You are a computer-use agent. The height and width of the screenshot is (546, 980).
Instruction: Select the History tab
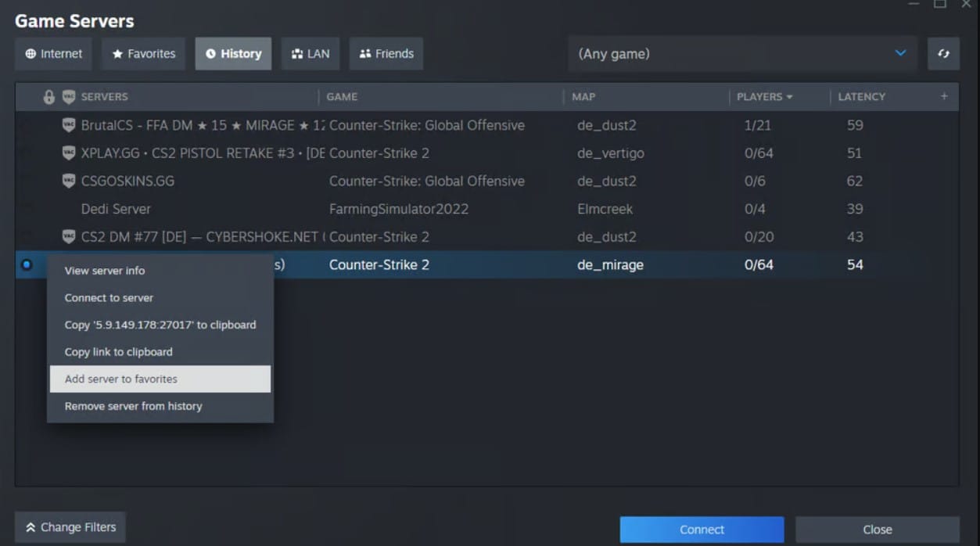pyautogui.click(x=233, y=54)
